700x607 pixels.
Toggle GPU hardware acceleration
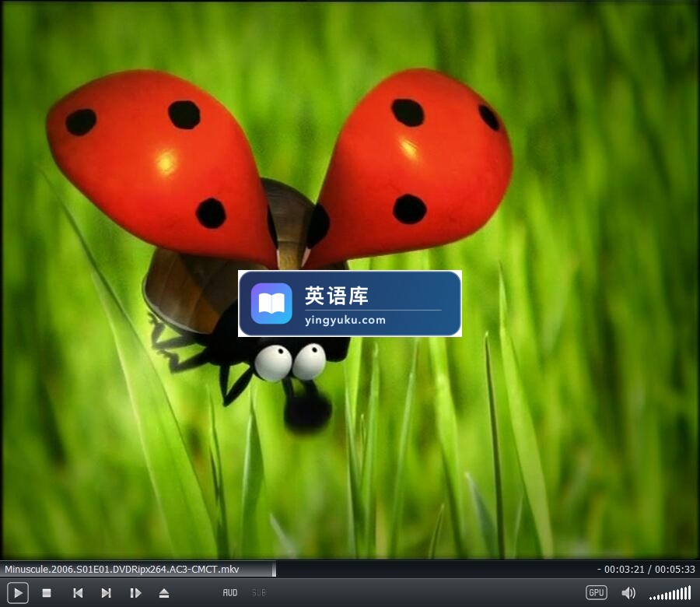click(597, 593)
